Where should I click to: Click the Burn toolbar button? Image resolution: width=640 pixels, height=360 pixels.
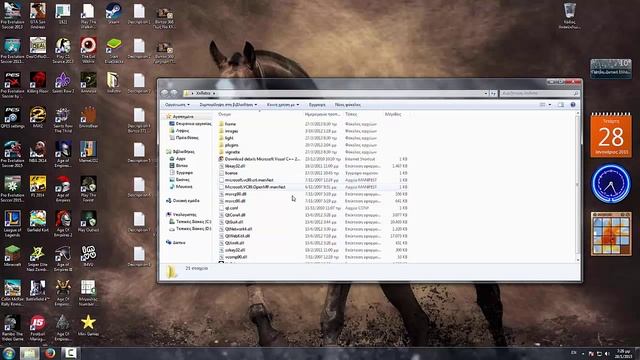pyautogui.click(x=317, y=105)
